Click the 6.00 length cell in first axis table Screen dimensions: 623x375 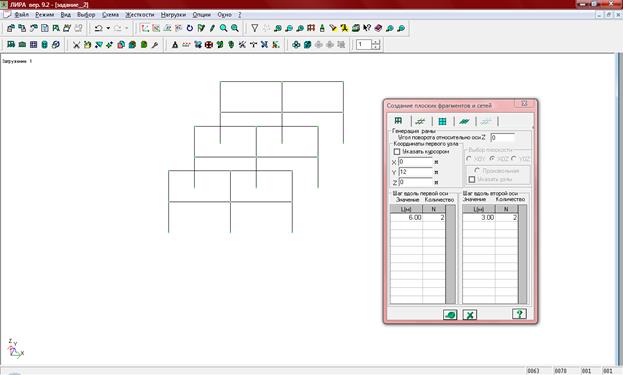point(406,218)
